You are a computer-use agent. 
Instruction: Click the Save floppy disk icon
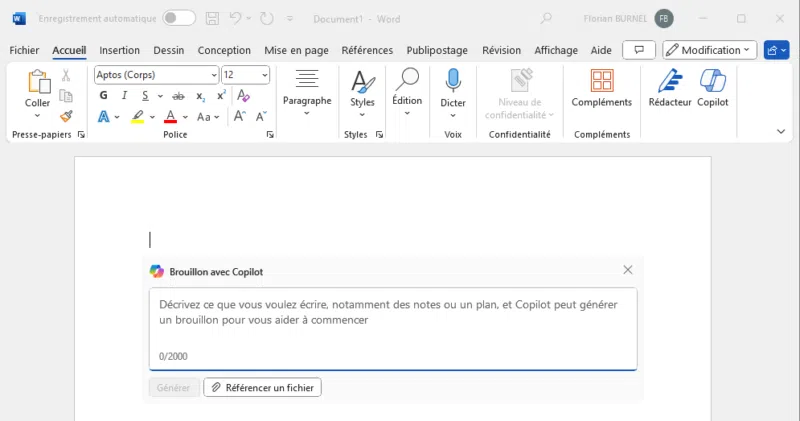point(212,19)
